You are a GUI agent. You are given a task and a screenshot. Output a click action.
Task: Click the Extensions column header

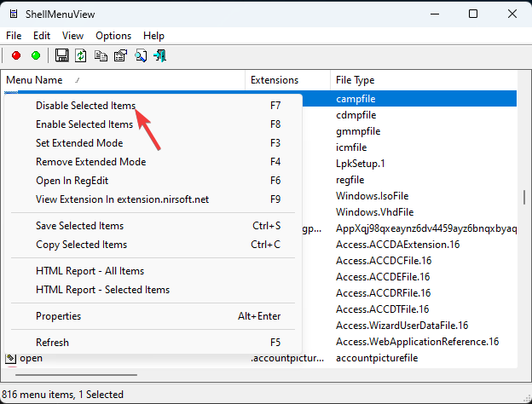click(x=274, y=80)
